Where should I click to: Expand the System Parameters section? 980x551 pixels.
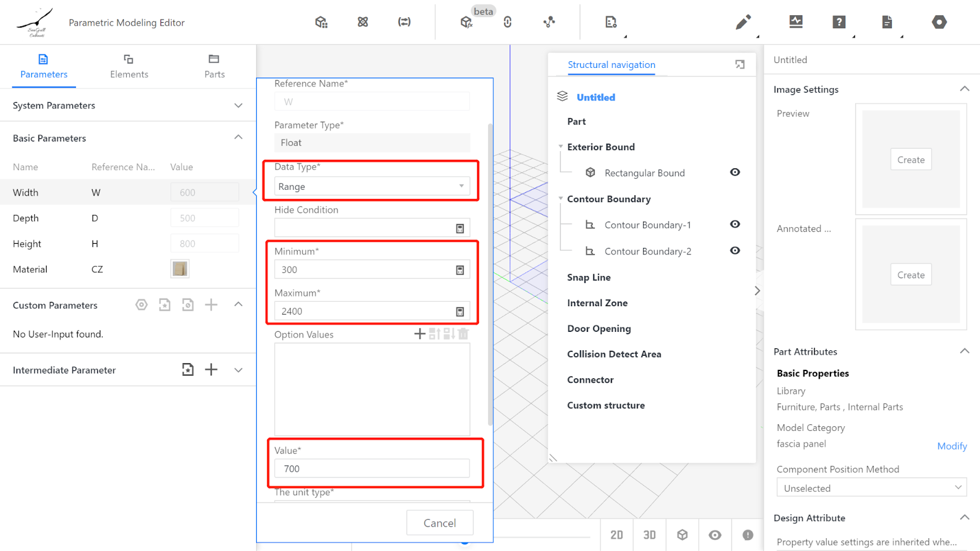pyautogui.click(x=238, y=105)
